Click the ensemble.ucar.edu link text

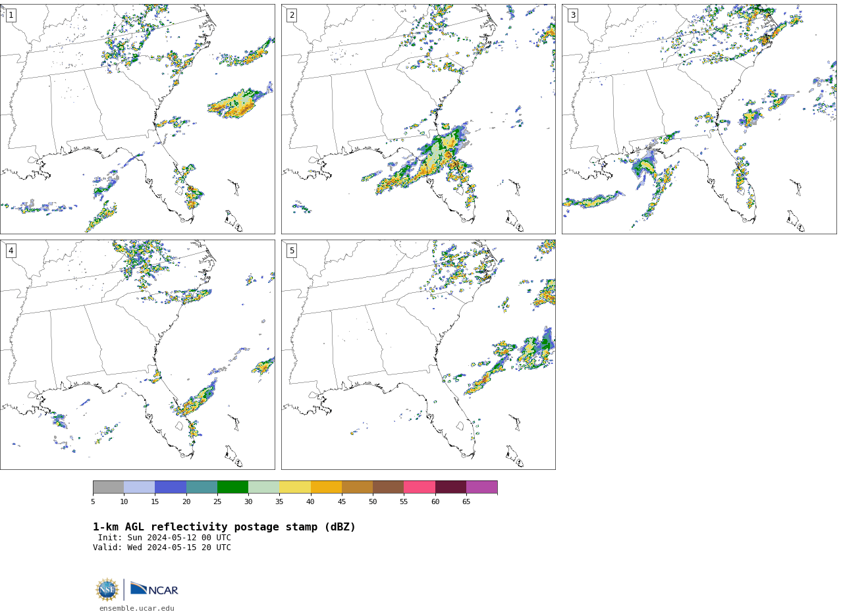point(137,609)
